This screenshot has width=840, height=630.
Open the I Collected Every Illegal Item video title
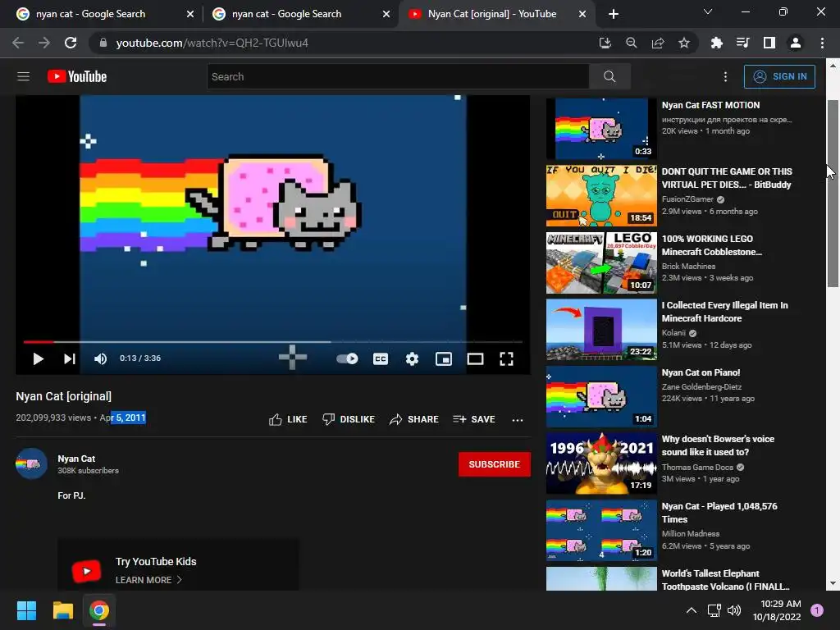[x=725, y=312]
